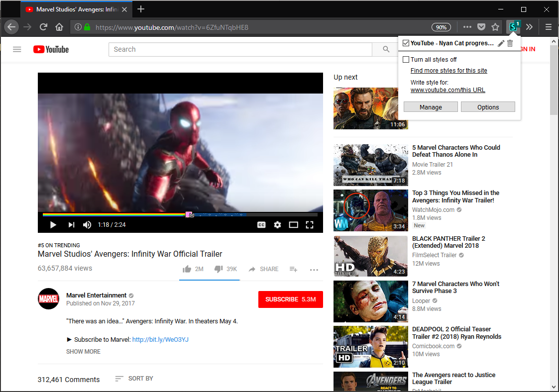
Task: Click the Options button in Stylus popup
Action: [x=488, y=107]
